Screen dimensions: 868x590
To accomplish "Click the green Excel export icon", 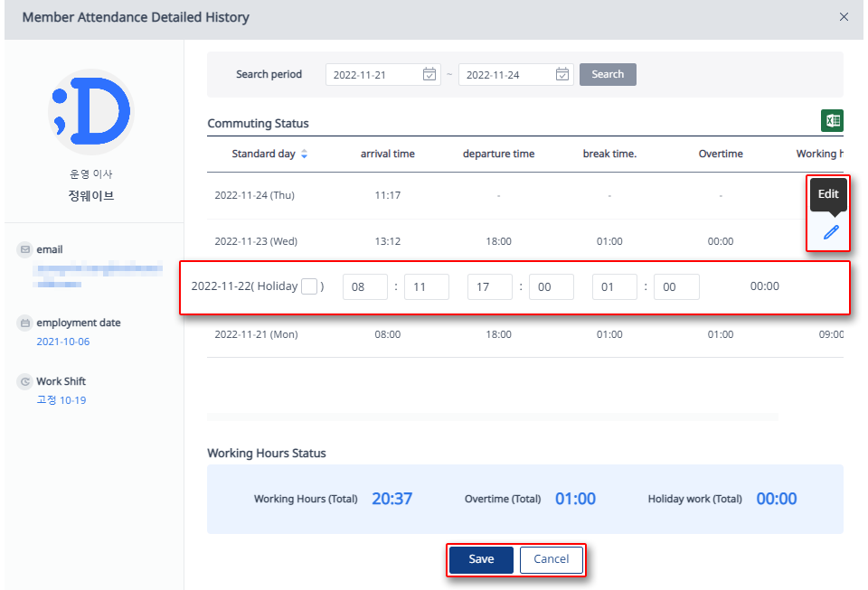I will point(832,119).
